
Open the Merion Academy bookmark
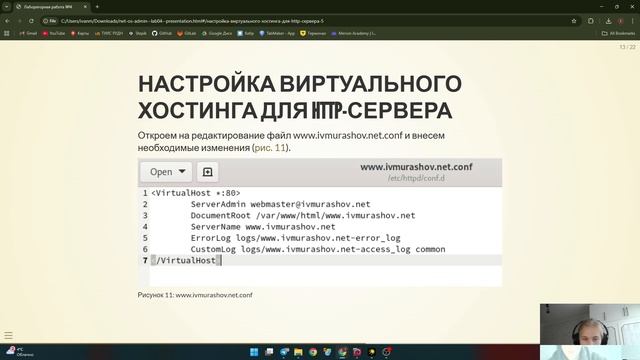click(x=353, y=33)
